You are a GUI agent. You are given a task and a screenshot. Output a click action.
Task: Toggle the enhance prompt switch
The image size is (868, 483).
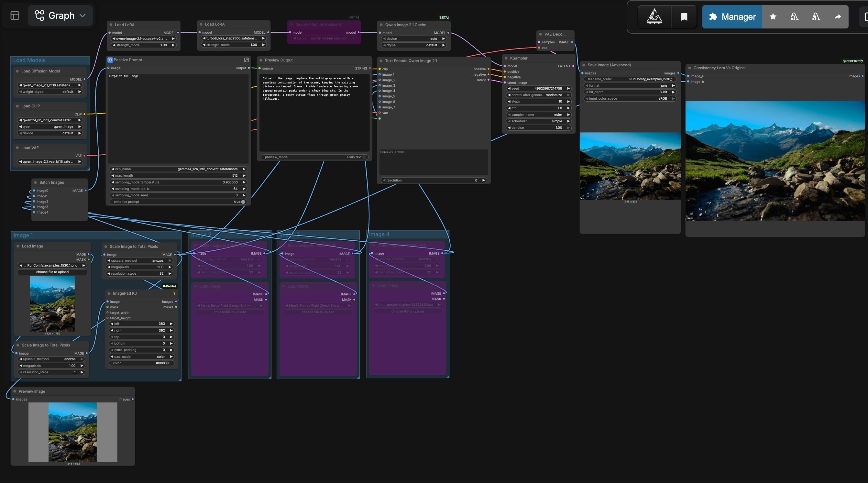point(243,202)
